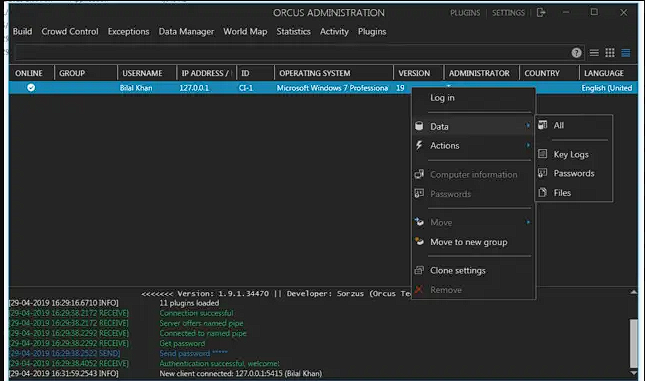This screenshot has width=645, height=381.
Task: Sort by the ID column header
Action: point(255,73)
